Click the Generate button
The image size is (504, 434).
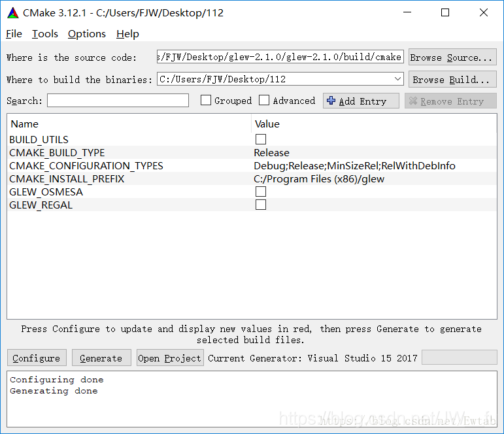click(x=101, y=358)
